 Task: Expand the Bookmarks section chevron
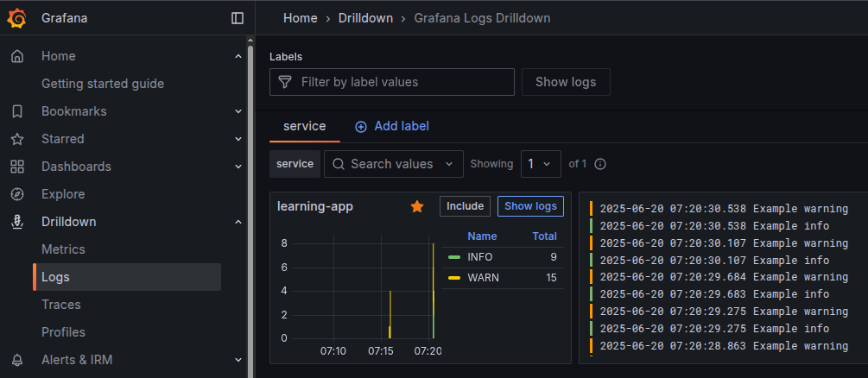(x=238, y=111)
